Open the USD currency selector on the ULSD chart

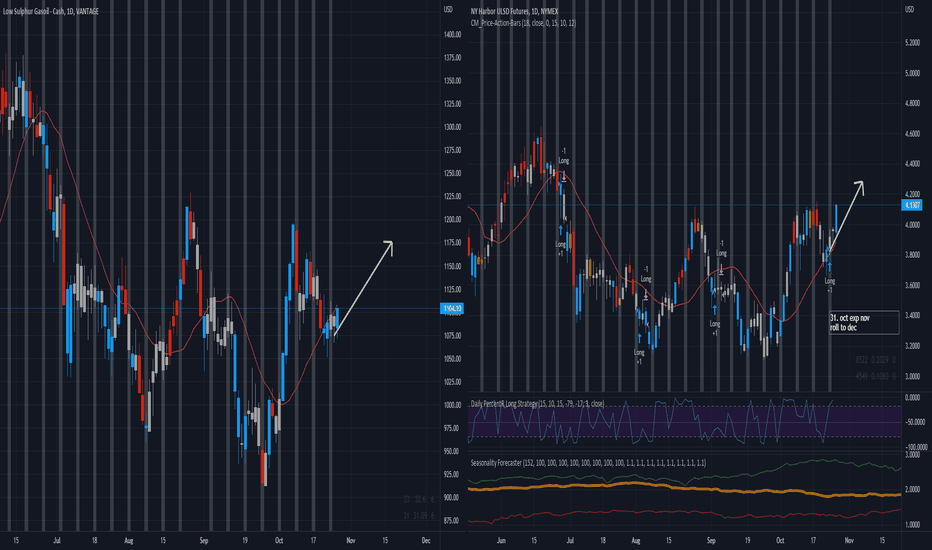(909, 10)
